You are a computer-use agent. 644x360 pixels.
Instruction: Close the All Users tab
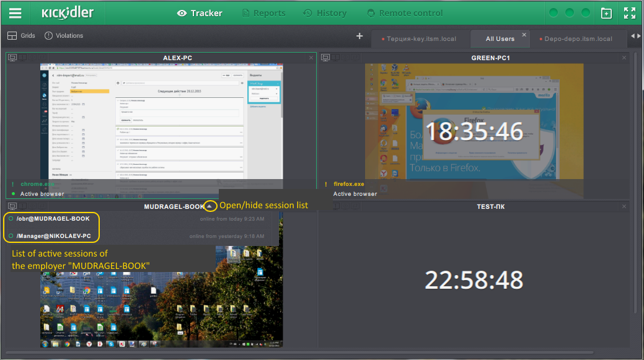524,35
